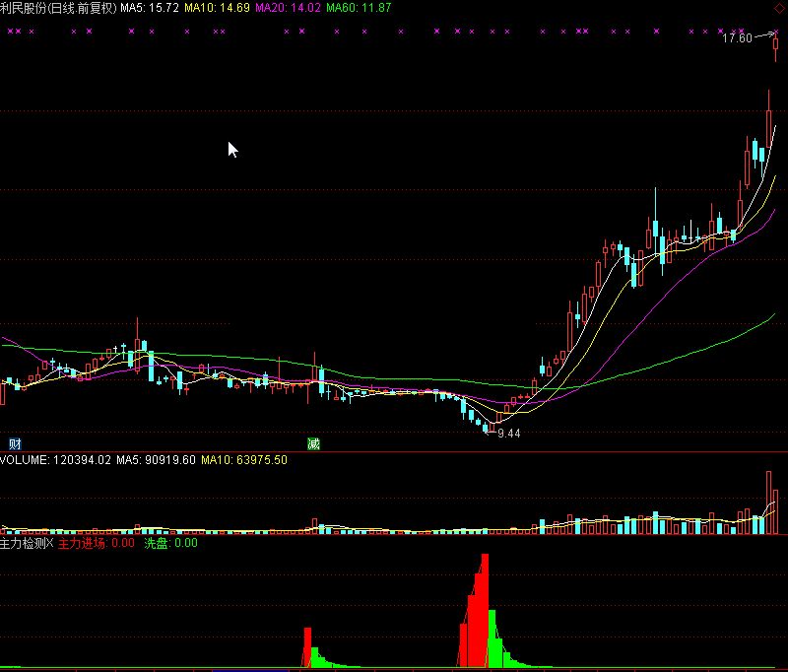The height and width of the screenshot is (672, 788).
Task: Click the tallest latest red volume bar
Action: click(768, 503)
